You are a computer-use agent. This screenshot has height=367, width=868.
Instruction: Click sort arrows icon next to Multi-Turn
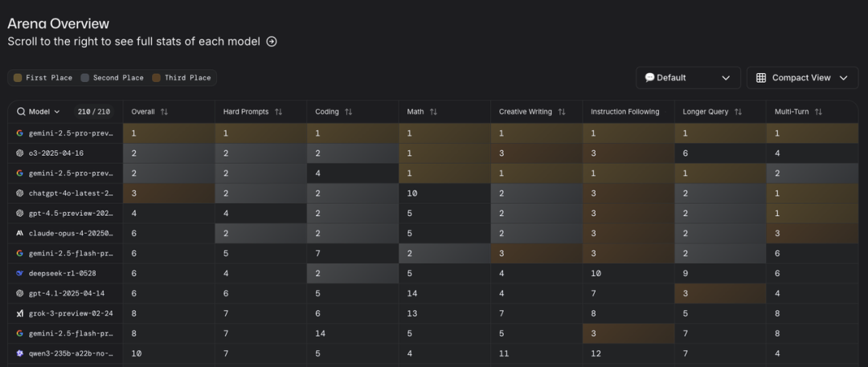coord(818,112)
